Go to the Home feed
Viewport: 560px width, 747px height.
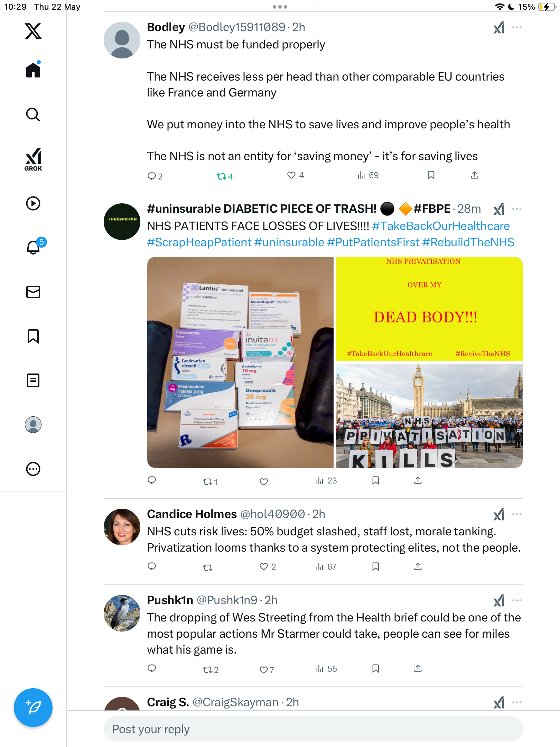[x=33, y=70]
